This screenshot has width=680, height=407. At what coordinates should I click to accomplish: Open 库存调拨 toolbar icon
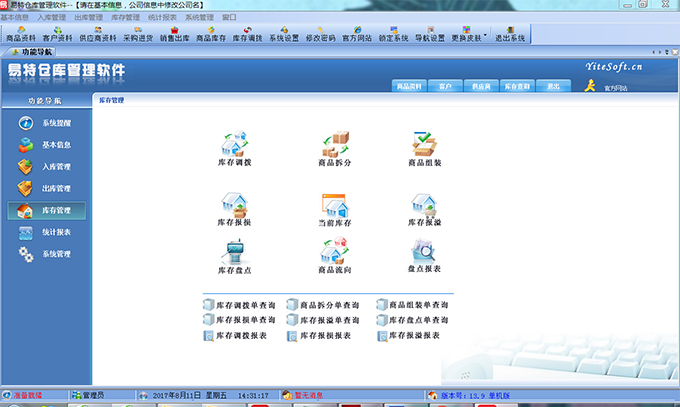point(247,34)
